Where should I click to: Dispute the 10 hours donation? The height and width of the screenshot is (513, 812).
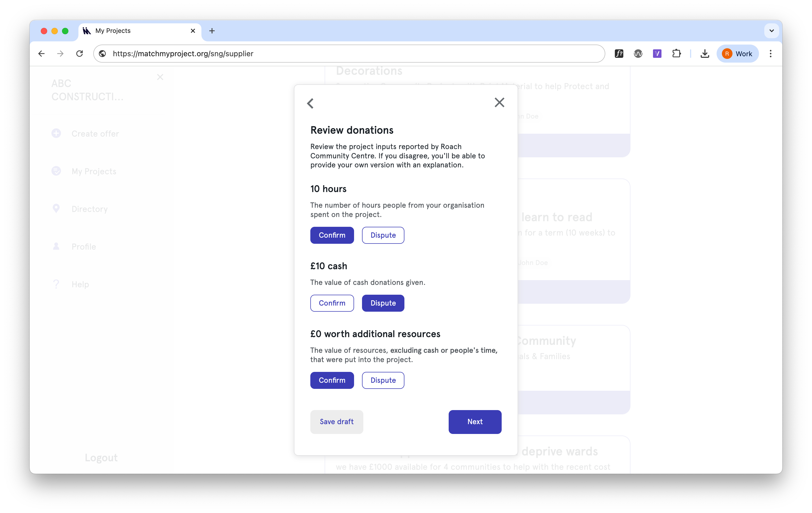383,235
